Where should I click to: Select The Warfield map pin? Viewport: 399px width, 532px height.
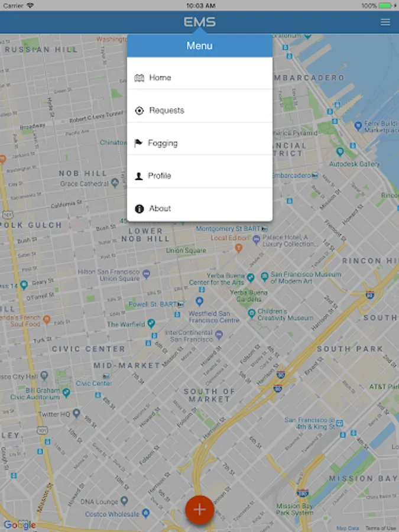click(151, 323)
